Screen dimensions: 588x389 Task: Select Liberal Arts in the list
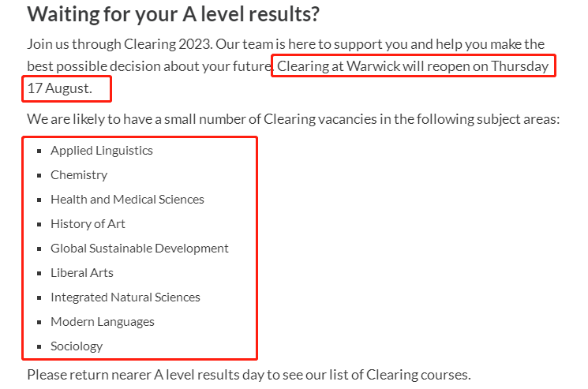pos(82,273)
